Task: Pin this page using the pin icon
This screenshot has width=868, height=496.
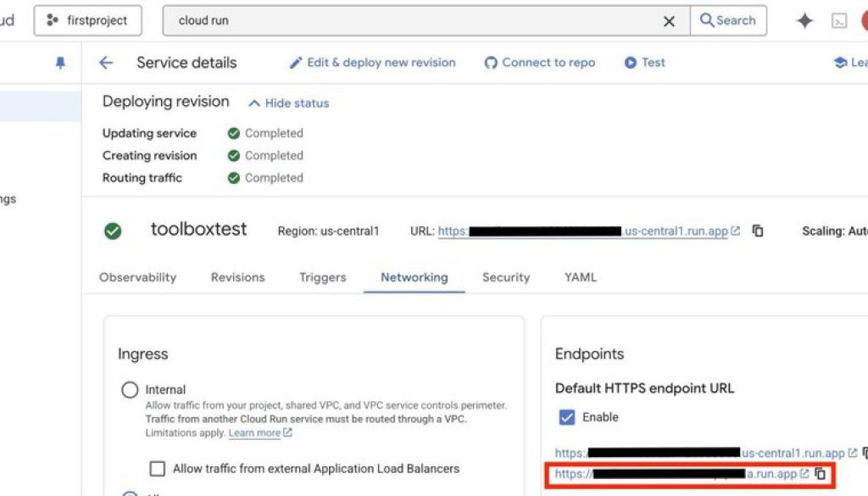Action: (x=58, y=62)
